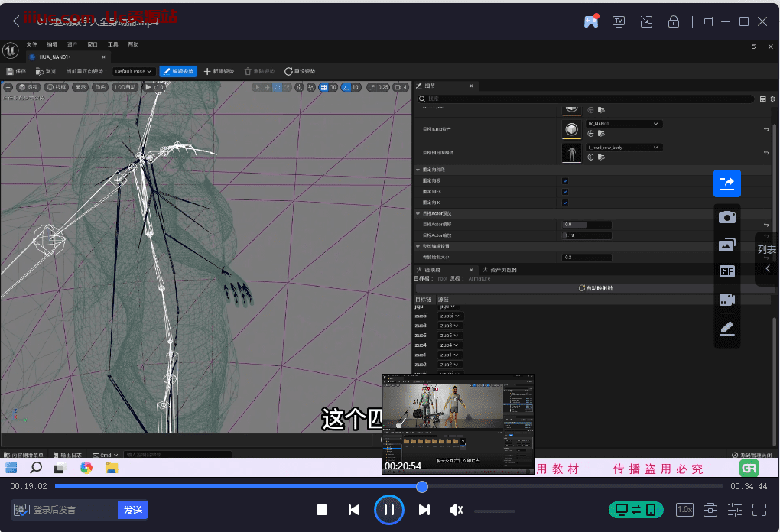Toggle the danmaku bullet comments icon
The width and height of the screenshot is (780, 532).
point(21,510)
